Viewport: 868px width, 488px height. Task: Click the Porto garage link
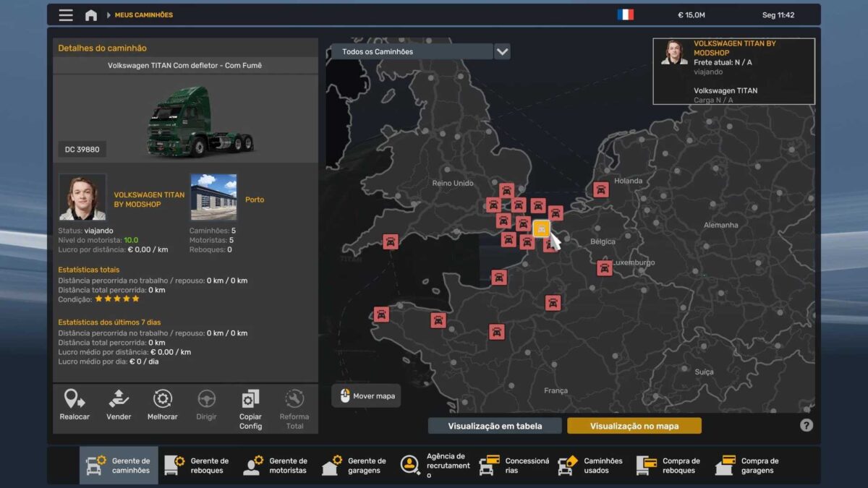(255, 200)
